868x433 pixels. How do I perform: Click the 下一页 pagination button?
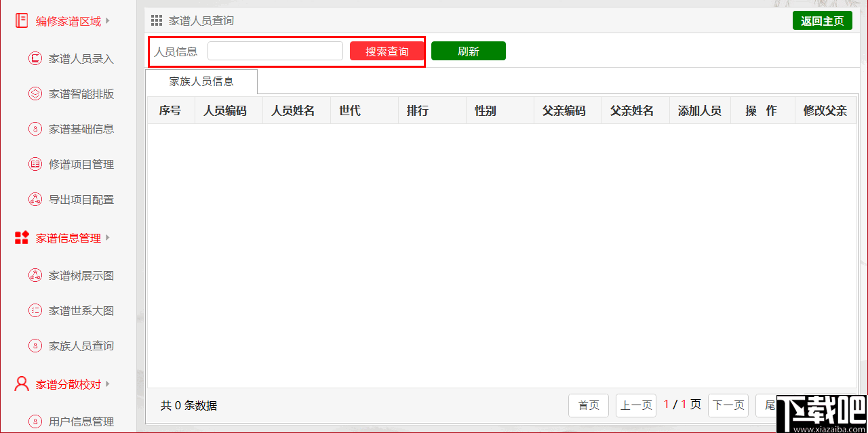pyautogui.click(x=728, y=405)
